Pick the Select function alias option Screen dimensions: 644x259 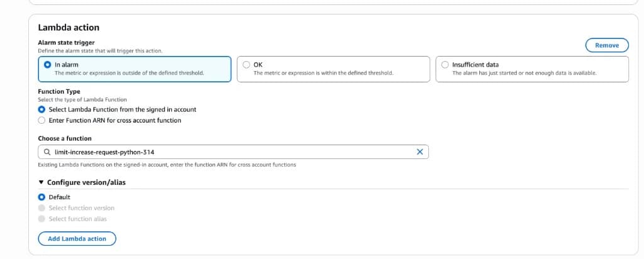coord(72,219)
